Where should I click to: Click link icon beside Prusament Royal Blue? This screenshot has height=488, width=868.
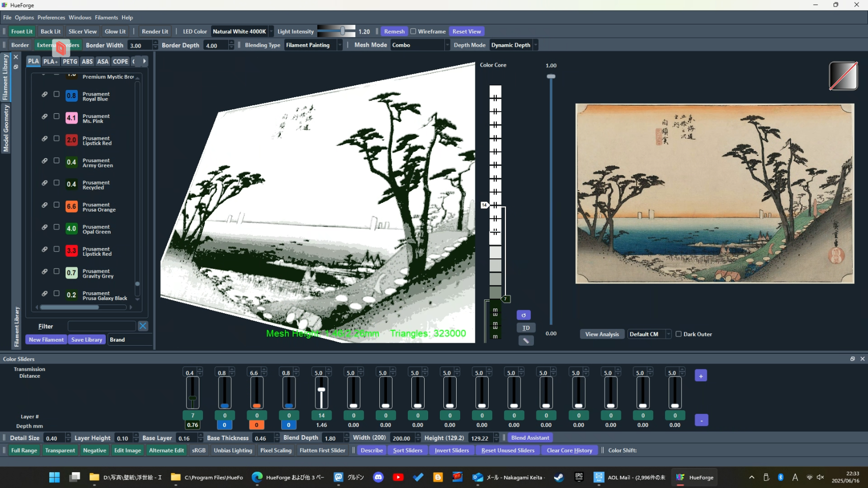(45, 94)
